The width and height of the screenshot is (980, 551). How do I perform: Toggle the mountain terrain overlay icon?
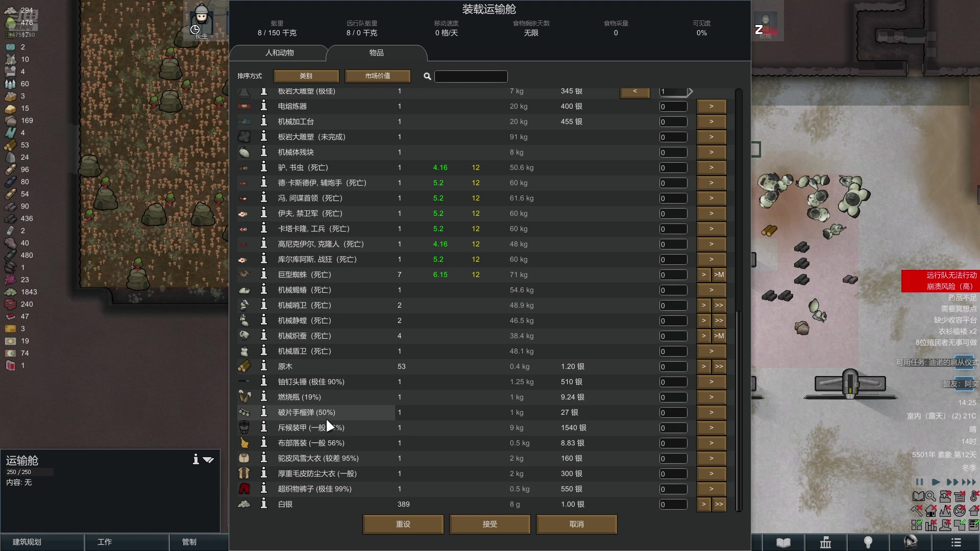coord(945,511)
